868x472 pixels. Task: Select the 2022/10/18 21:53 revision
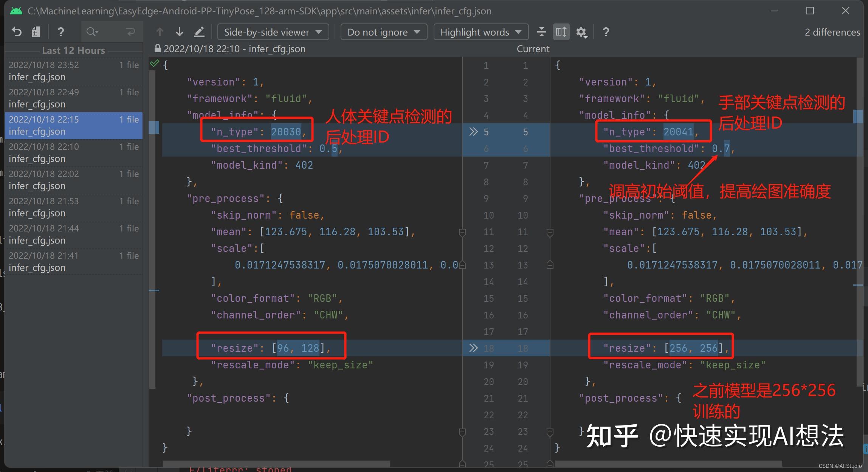coord(74,207)
